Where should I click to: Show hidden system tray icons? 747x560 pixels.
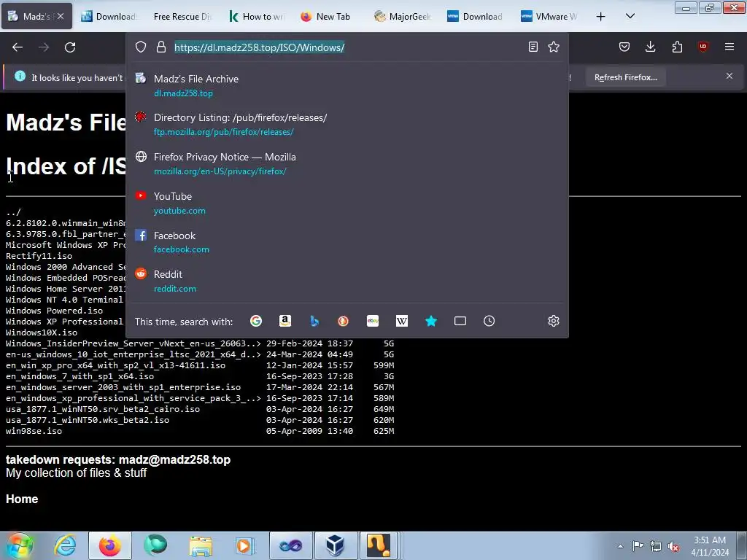pyautogui.click(x=620, y=546)
